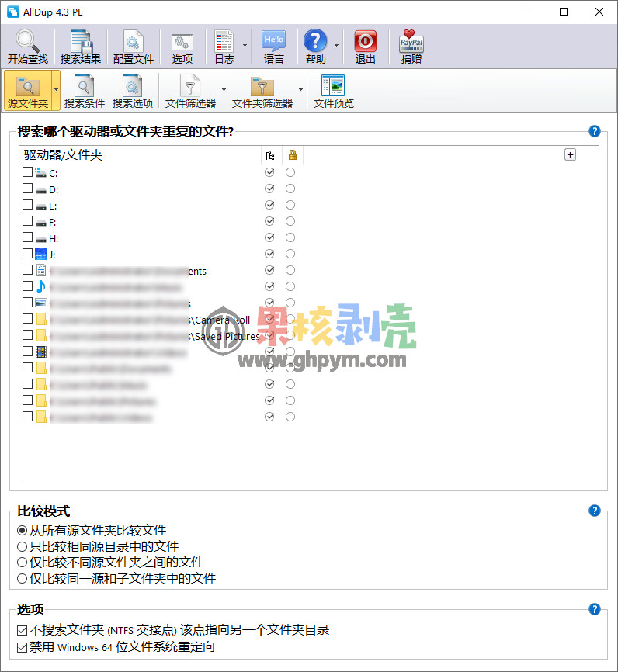618x672 pixels.
Task: Switch to 搜索条件 tab
Action: pyautogui.click(x=85, y=91)
